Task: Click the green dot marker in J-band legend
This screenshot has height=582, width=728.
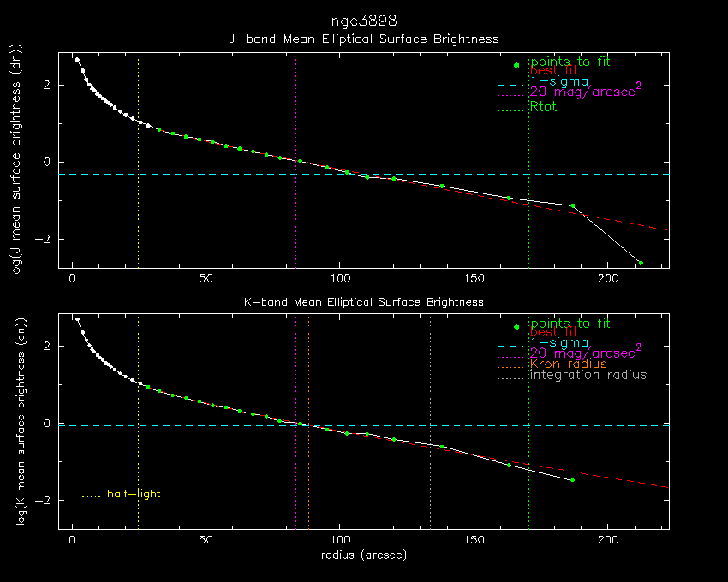Action: coord(516,65)
